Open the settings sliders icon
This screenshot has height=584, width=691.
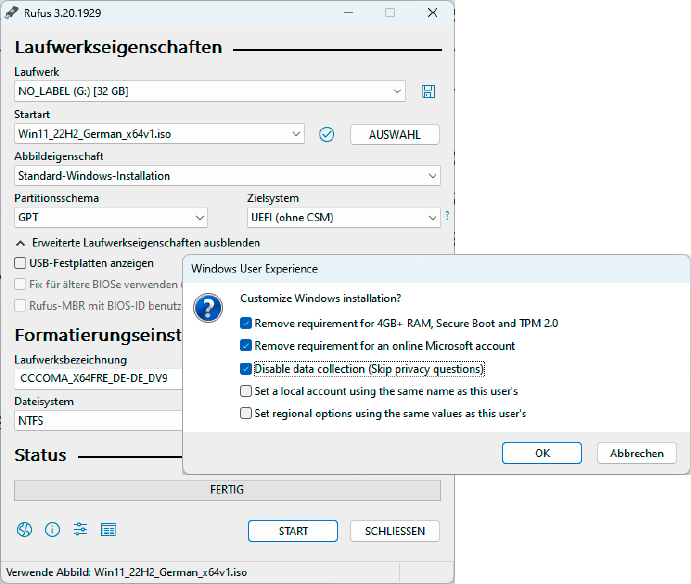coord(80,529)
